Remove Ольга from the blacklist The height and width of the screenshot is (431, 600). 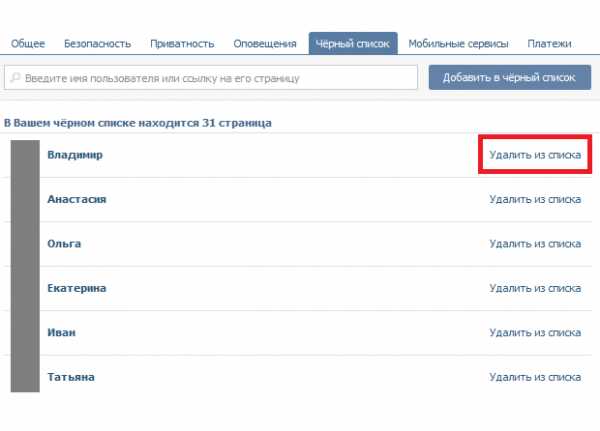(535, 243)
